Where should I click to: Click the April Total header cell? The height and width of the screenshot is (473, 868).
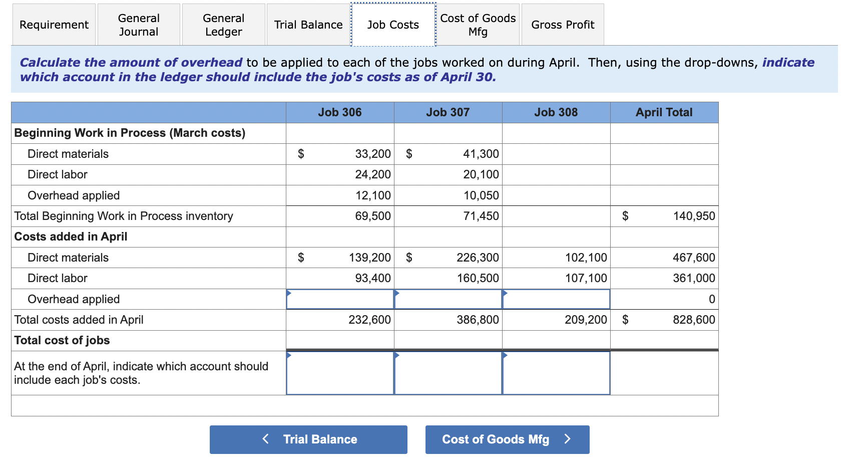[664, 112]
